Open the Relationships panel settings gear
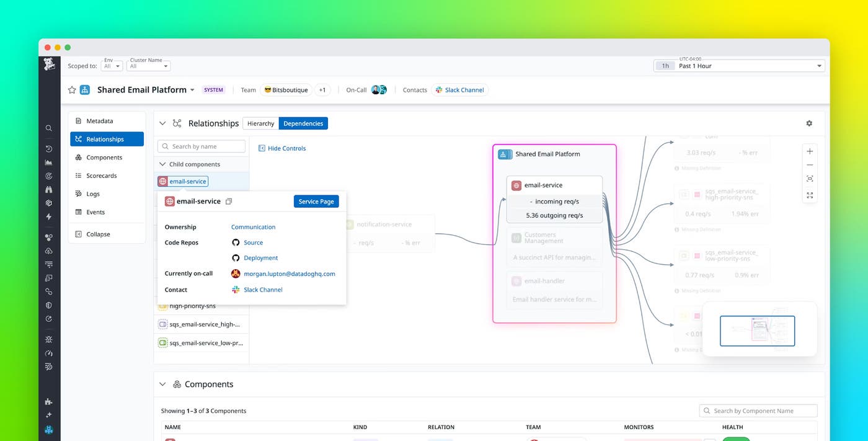Image resolution: width=868 pixels, height=441 pixels. [x=809, y=123]
